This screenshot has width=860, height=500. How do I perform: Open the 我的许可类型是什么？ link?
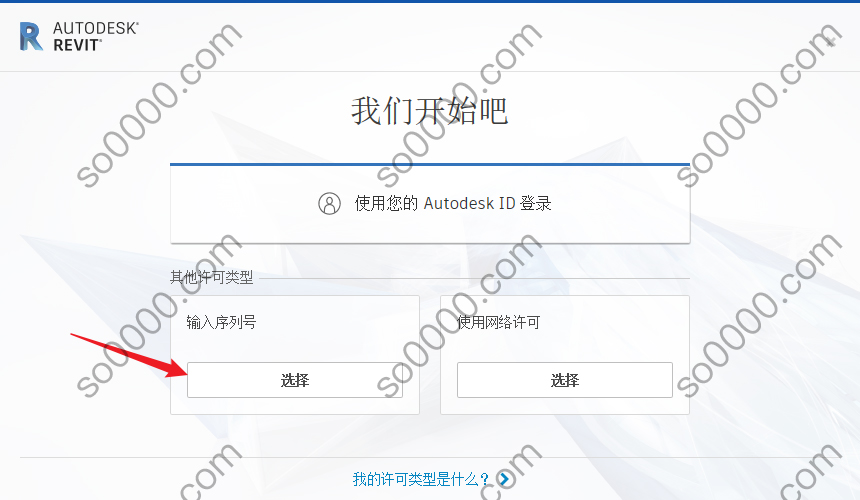pos(421,479)
